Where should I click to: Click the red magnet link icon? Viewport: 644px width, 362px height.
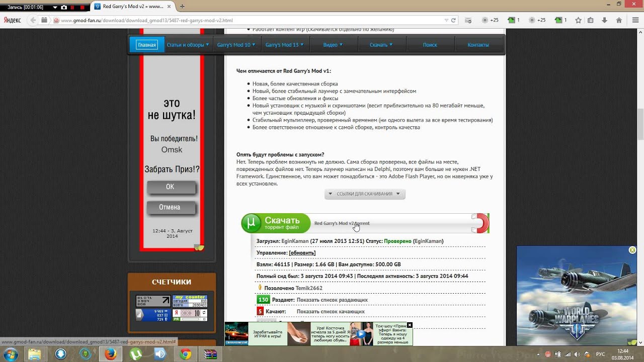pos(480,223)
